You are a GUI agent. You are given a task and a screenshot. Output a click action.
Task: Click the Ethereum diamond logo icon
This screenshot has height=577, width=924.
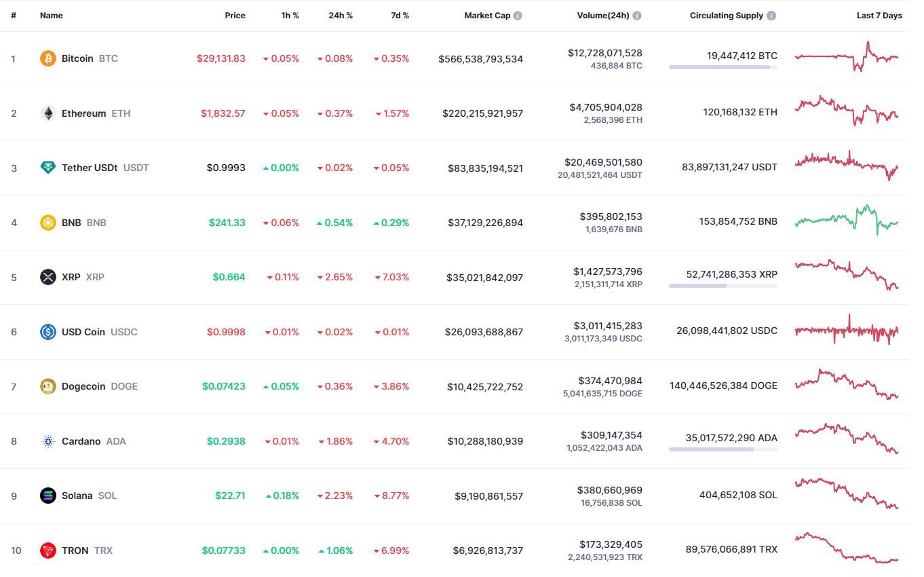(47, 113)
